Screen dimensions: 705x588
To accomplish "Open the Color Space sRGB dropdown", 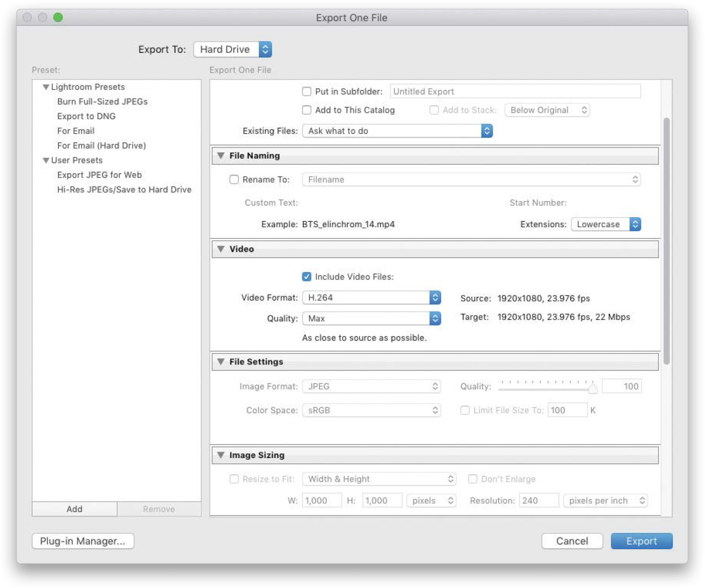I will 372,411.
